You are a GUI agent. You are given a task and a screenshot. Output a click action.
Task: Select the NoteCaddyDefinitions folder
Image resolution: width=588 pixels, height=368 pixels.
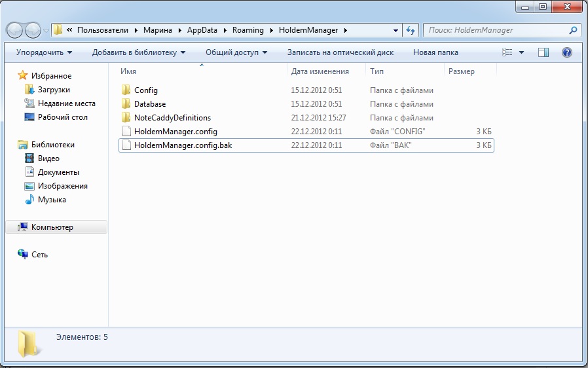coord(172,118)
